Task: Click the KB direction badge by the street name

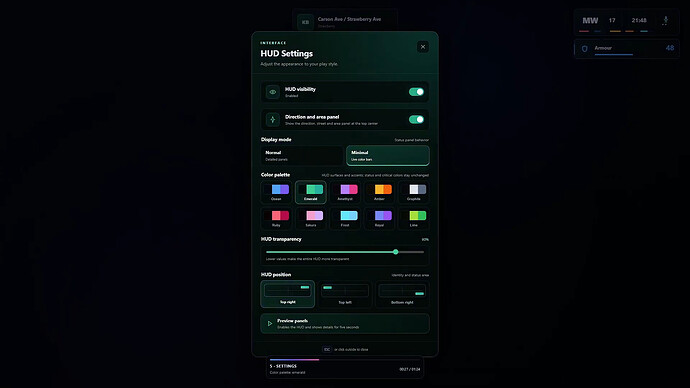Action: [x=305, y=22]
